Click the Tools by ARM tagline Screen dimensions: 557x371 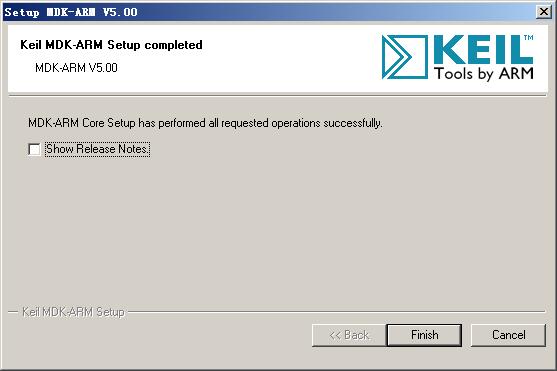click(484, 74)
